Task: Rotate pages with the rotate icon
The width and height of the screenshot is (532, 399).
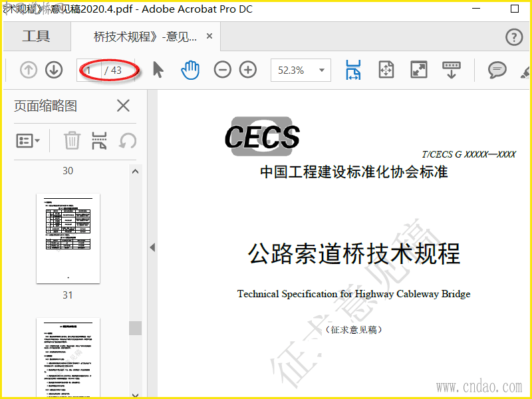Action: [x=128, y=140]
